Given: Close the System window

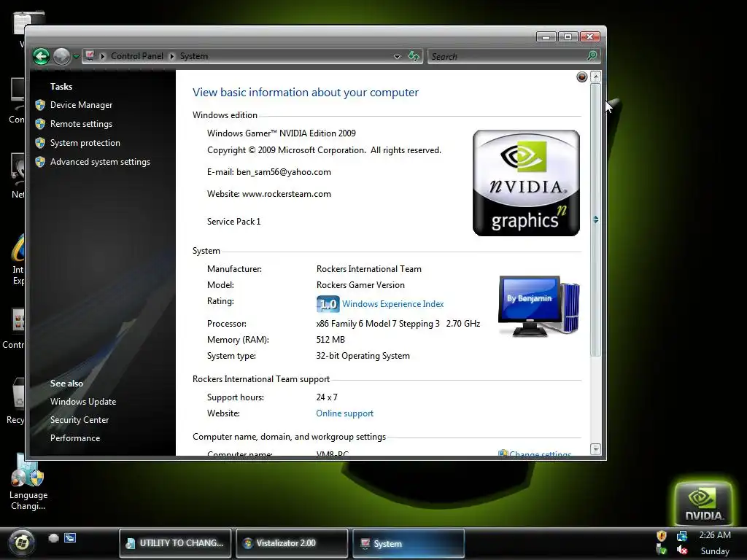Looking at the screenshot, I should click(589, 36).
